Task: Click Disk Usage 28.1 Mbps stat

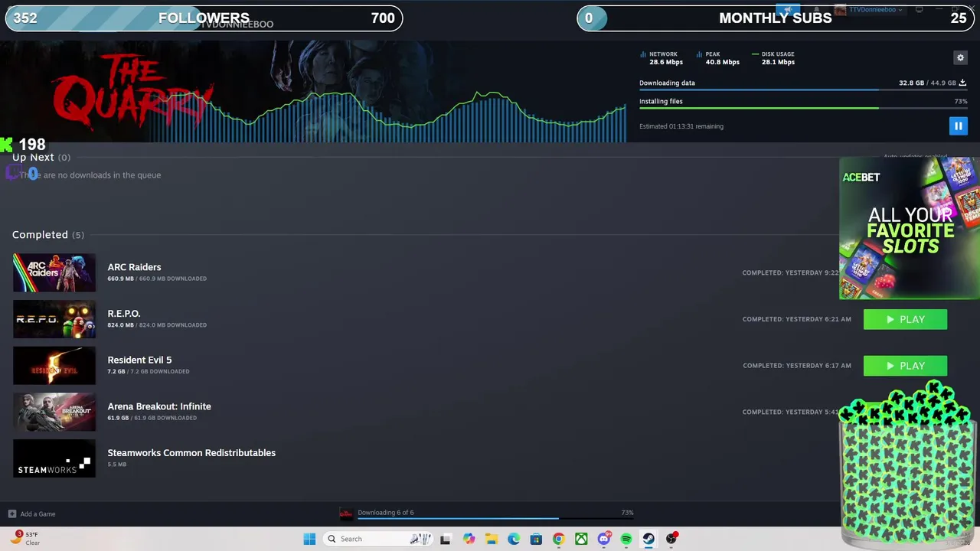Action: (x=773, y=58)
